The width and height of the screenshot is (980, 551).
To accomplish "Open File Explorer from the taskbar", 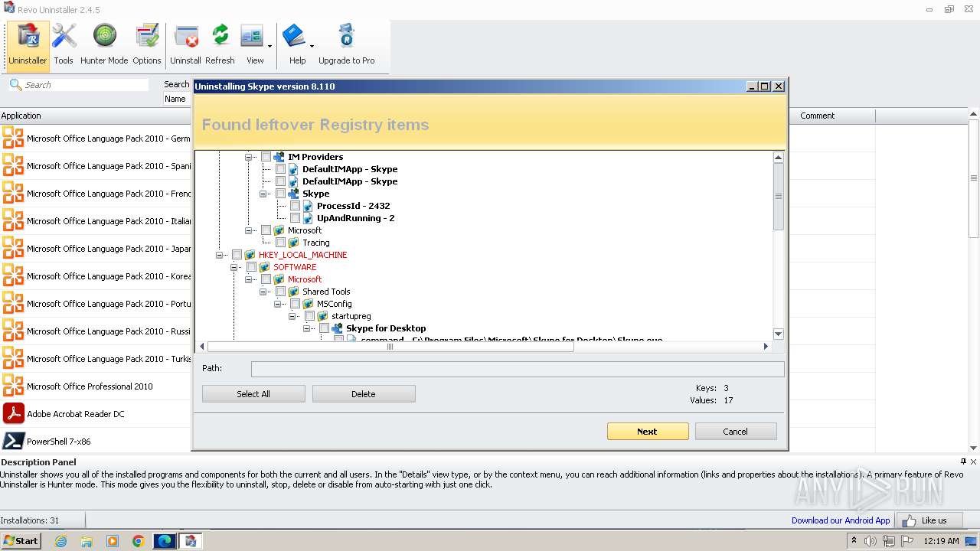I will point(87,541).
